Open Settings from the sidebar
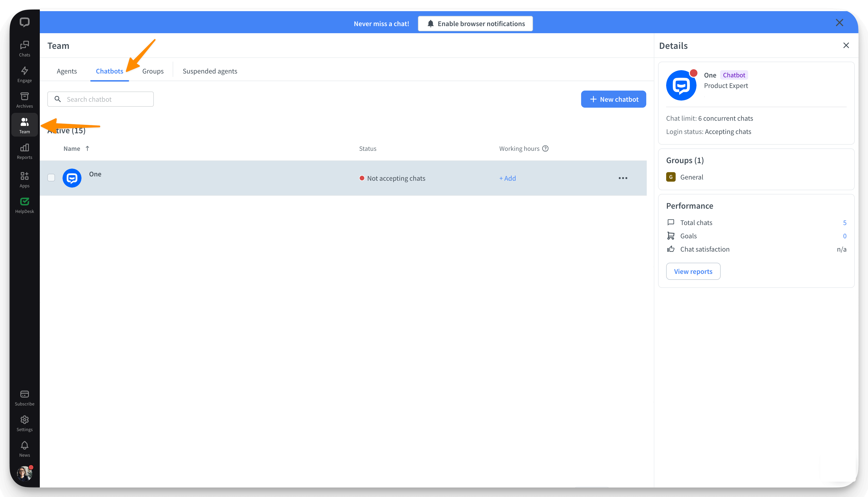The width and height of the screenshot is (868, 497). (x=25, y=423)
